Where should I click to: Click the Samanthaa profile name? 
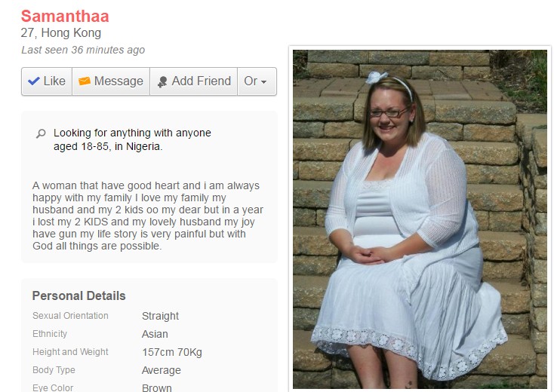point(65,17)
